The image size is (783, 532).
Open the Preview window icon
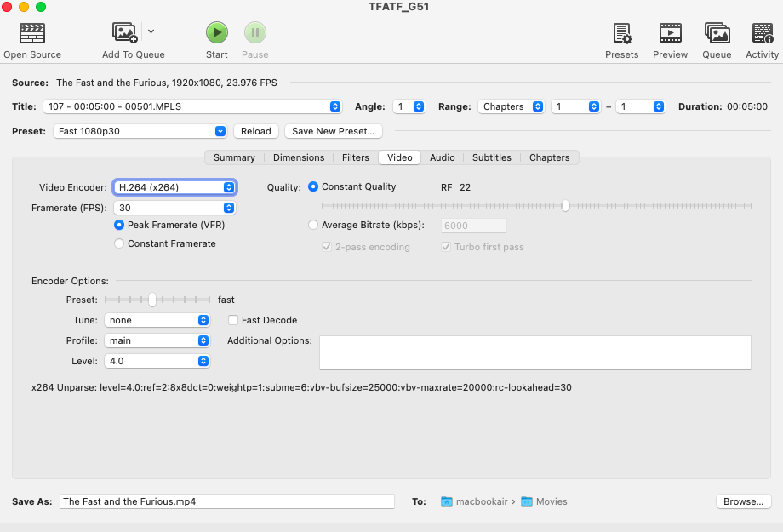pos(670,33)
